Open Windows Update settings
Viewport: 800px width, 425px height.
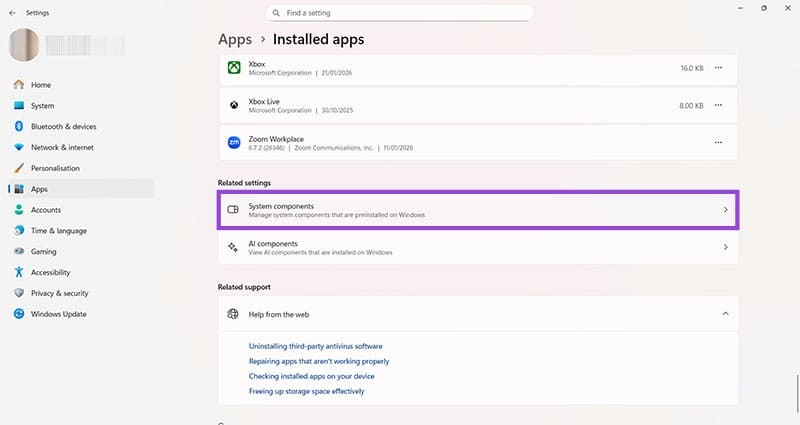pos(81,314)
